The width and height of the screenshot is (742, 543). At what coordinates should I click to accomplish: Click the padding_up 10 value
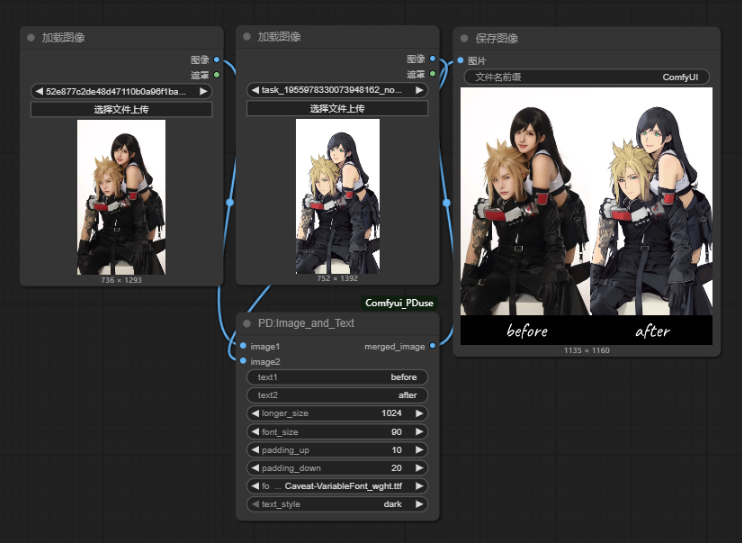[397, 450]
